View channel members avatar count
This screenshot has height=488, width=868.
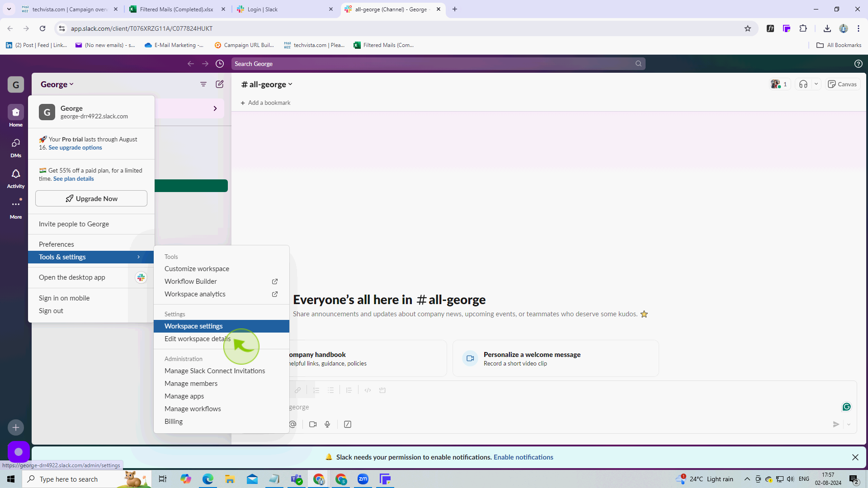point(779,84)
